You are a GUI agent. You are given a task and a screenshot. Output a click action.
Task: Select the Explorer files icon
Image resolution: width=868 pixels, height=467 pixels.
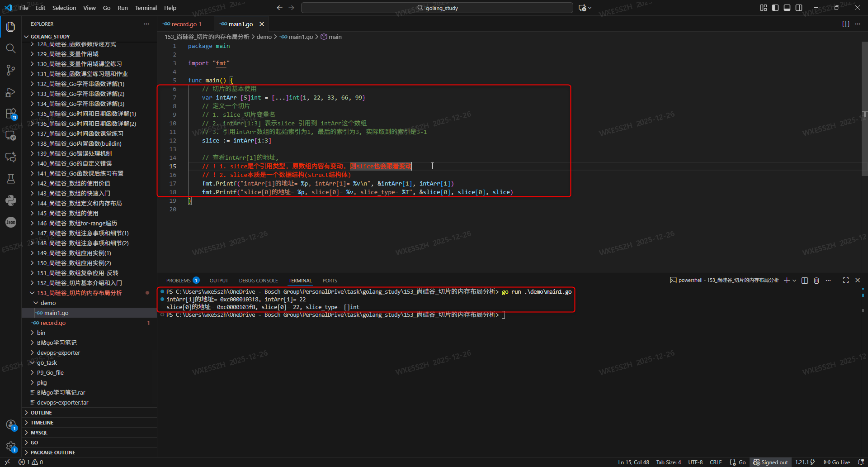(11, 26)
